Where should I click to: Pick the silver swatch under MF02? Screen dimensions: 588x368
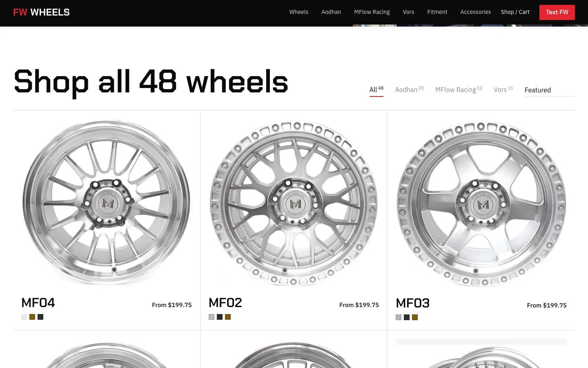point(212,317)
